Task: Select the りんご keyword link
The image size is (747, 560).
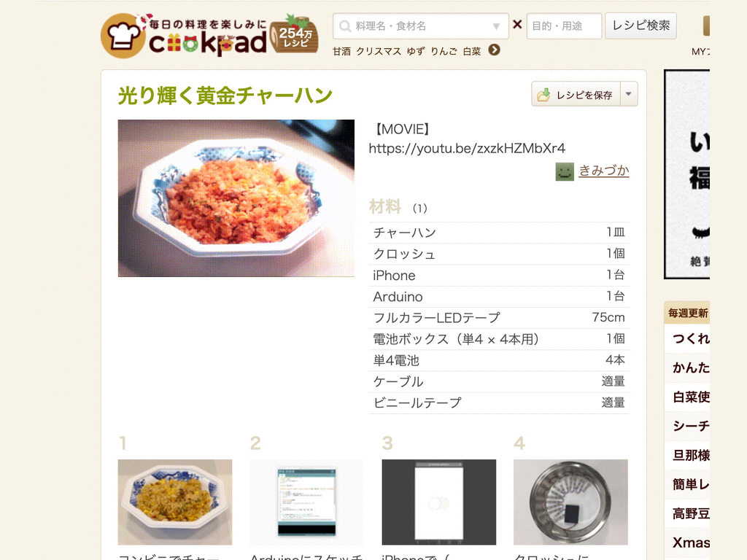Action: (x=444, y=51)
